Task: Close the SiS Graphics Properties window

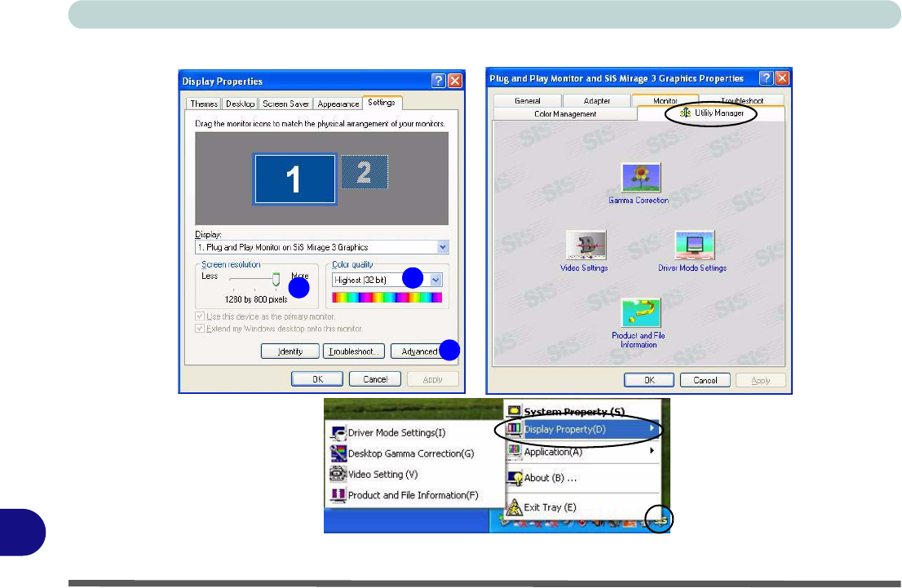Action: (782, 78)
